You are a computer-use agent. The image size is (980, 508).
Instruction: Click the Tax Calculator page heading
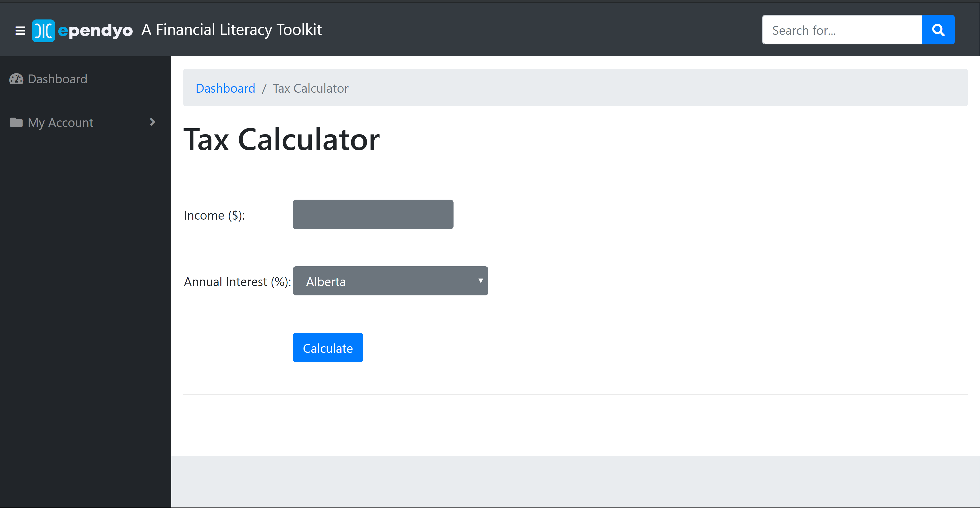pos(281,140)
